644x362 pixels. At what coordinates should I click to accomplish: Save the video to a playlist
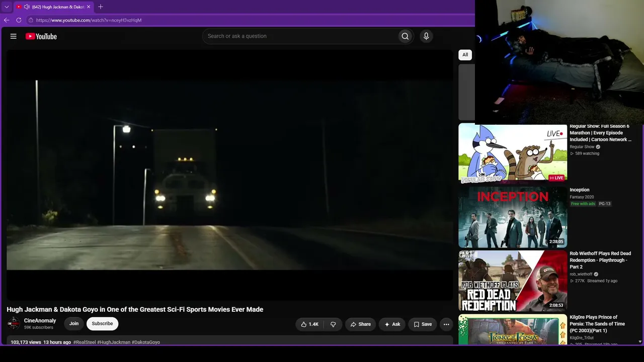point(423,324)
